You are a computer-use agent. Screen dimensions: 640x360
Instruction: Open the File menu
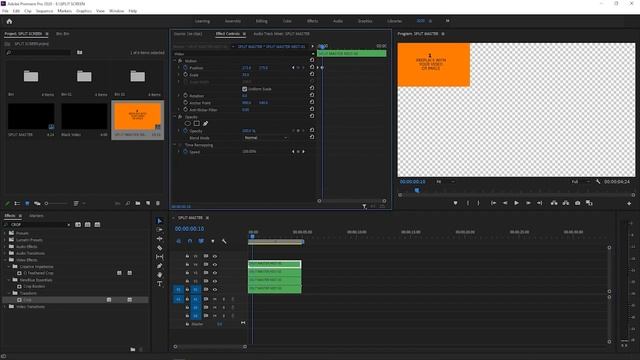pyautogui.click(x=5, y=11)
